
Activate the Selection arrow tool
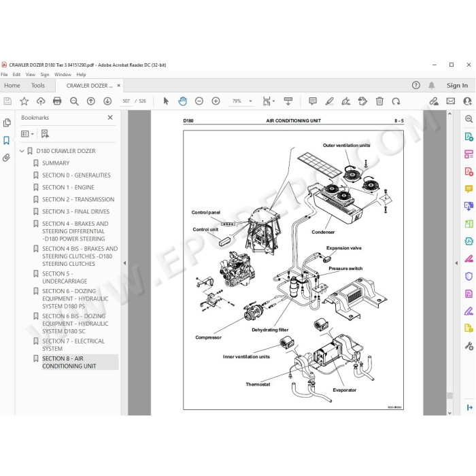click(x=166, y=101)
